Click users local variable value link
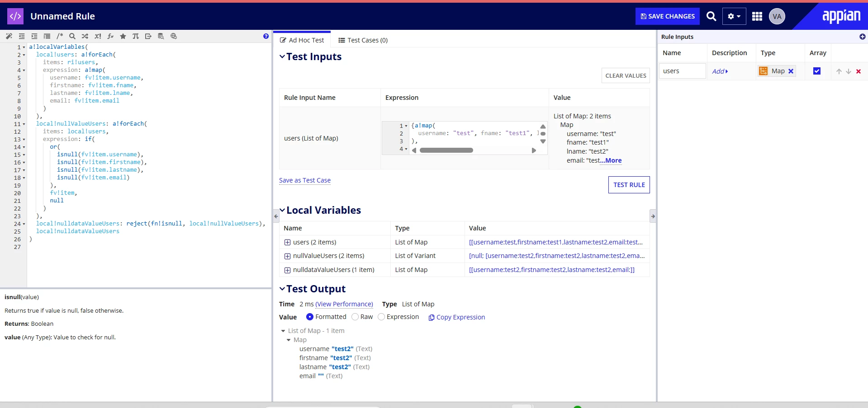The image size is (868, 408). (x=556, y=242)
